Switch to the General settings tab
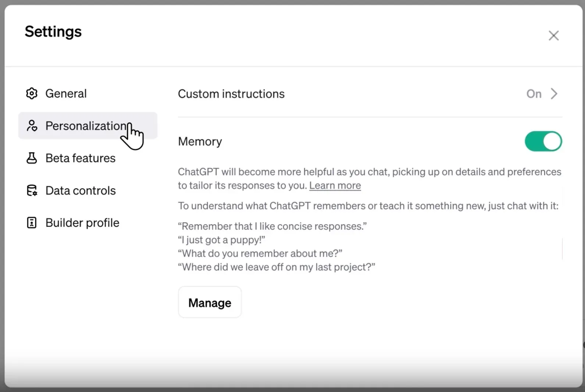The width and height of the screenshot is (585, 392). click(66, 93)
